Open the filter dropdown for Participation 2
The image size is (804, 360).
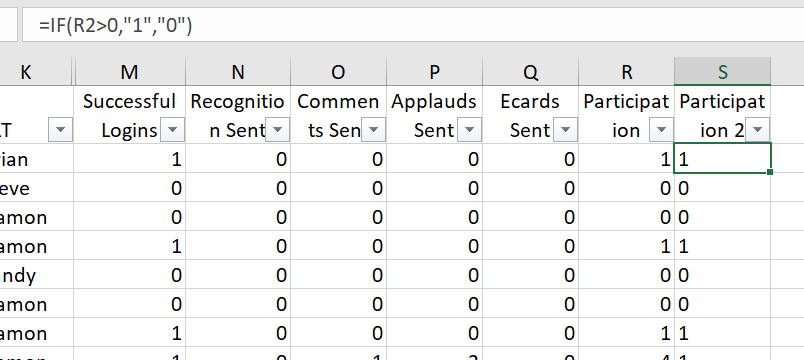757,130
